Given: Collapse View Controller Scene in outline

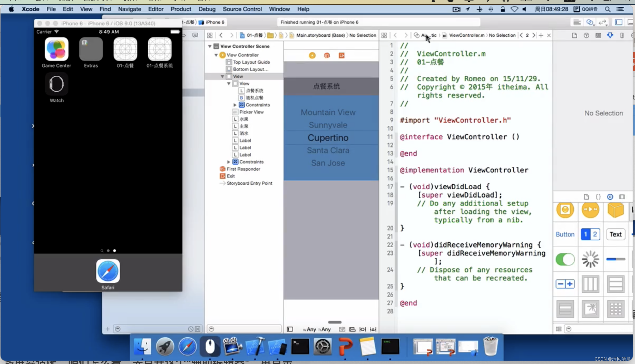Looking at the screenshot, I should pos(210,46).
